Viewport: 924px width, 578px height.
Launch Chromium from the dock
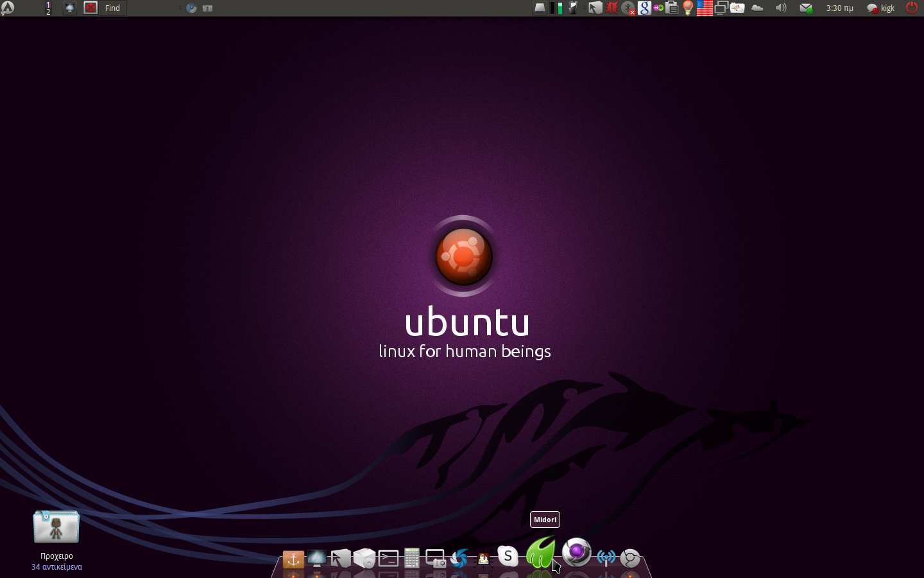[630, 558]
